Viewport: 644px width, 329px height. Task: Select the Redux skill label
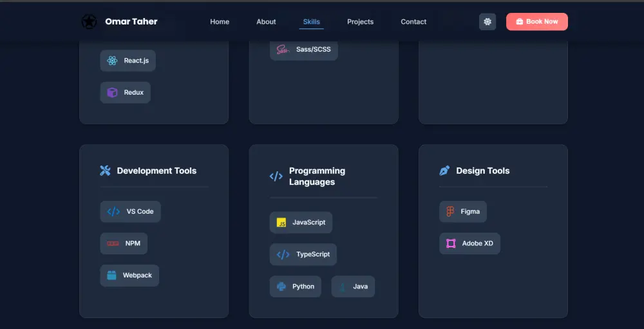pos(134,93)
